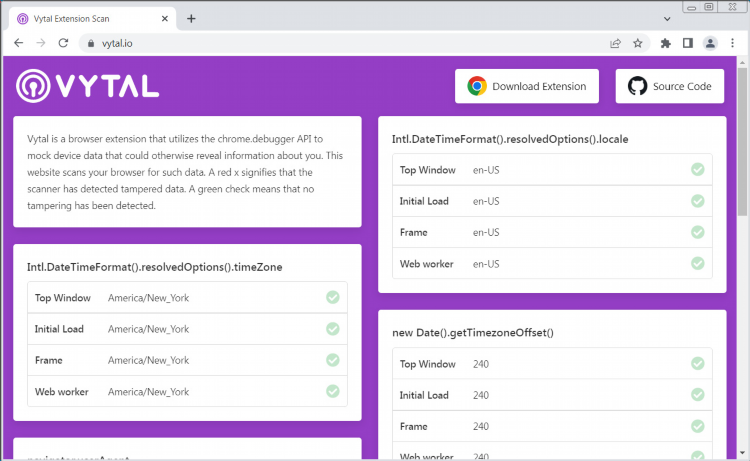Click the green check for timeZone Top Window

click(x=332, y=297)
